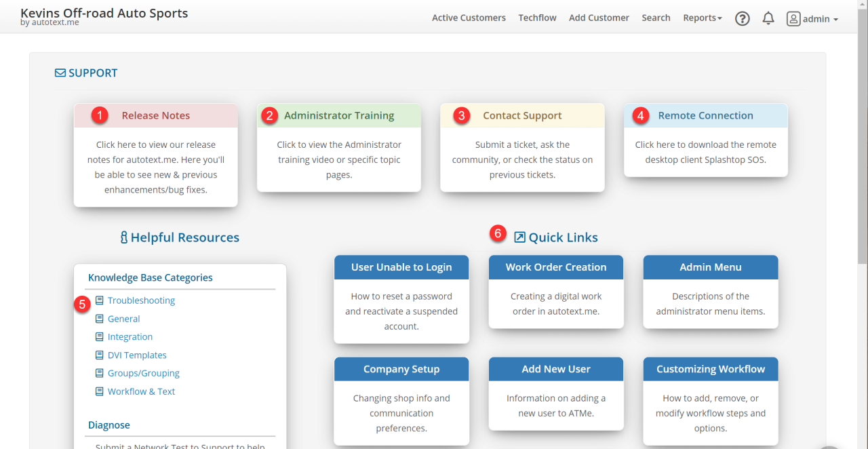
Task: Open the Integration knowledge base category
Action: point(130,337)
